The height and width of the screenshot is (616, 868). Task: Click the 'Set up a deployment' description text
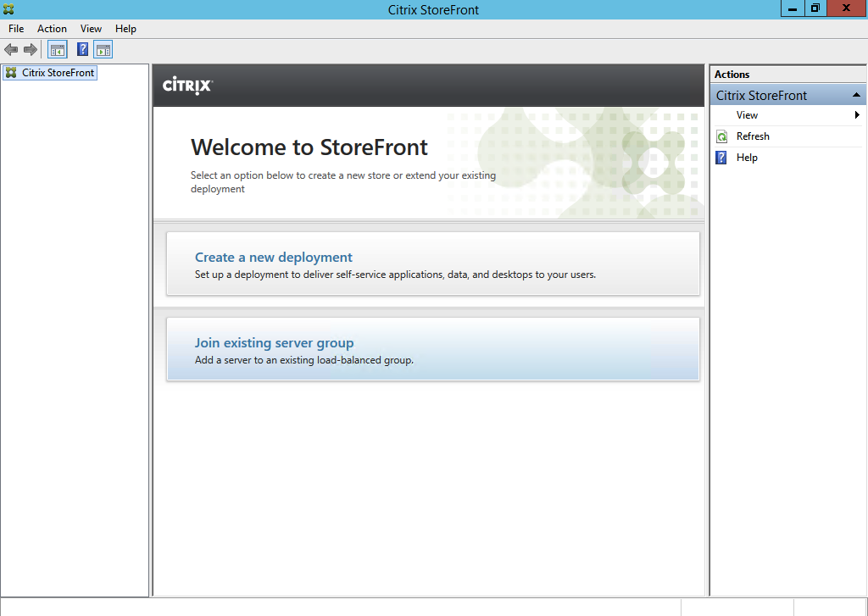tap(395, 275)
